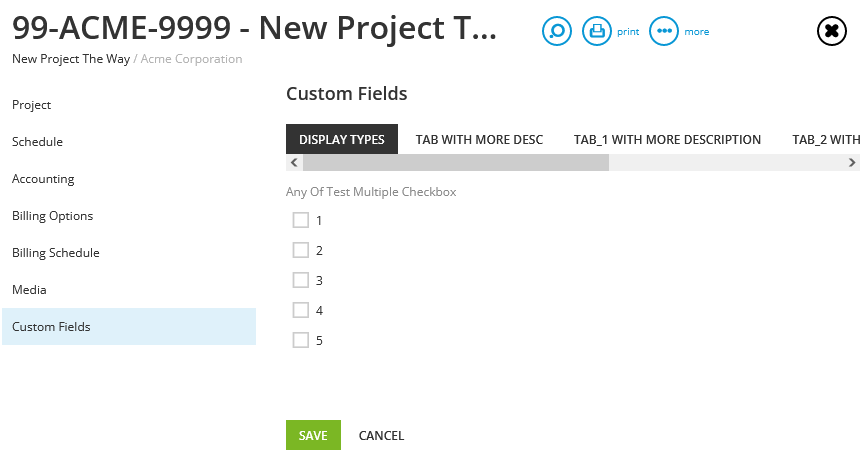Tick checkbox option 3
Viewport: 865px width, 470px height.
301,280
